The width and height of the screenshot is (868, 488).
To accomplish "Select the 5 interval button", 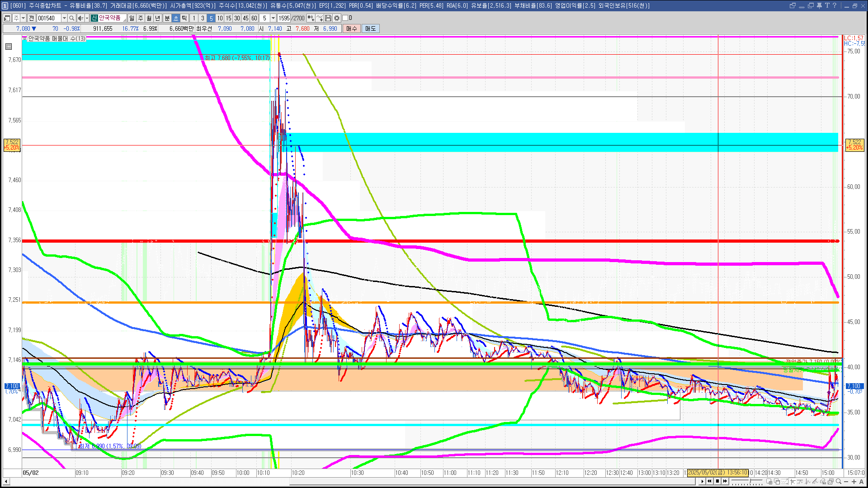I will tap(211, 18).
